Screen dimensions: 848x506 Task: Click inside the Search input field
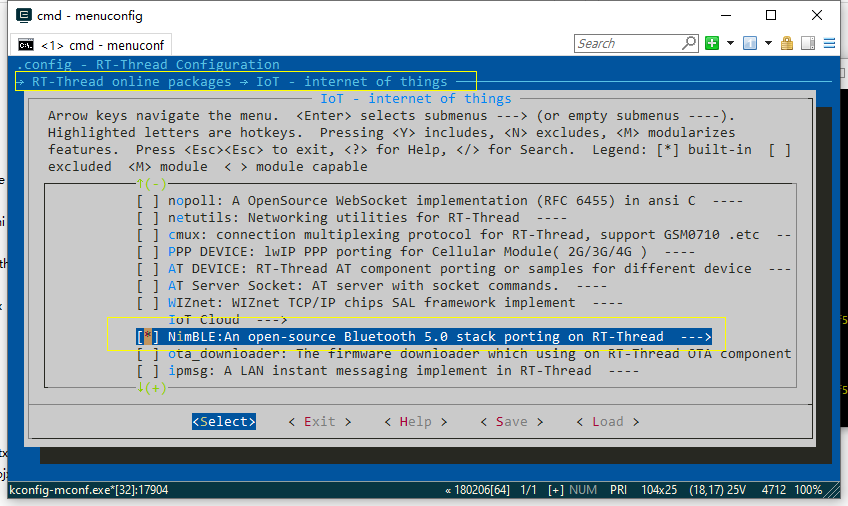[628, 43]
